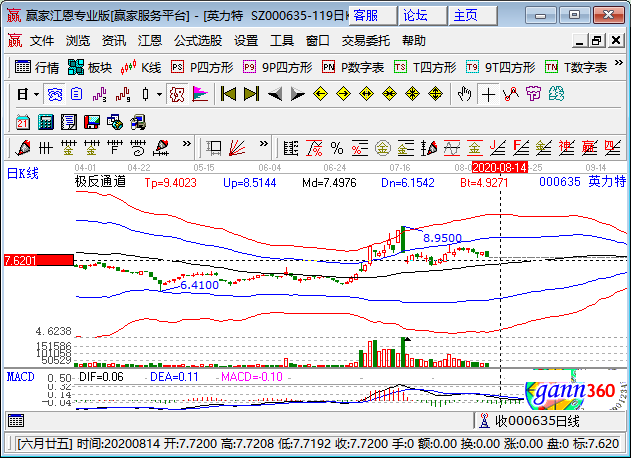Step back with the grey left triangle
631x458 pixels.
[275, 95]
